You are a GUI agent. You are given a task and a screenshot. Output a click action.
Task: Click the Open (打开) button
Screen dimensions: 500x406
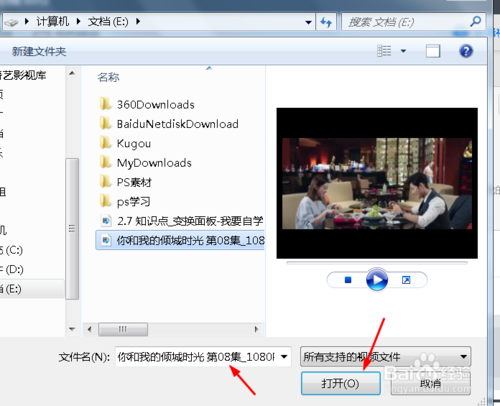pos(340,383)
